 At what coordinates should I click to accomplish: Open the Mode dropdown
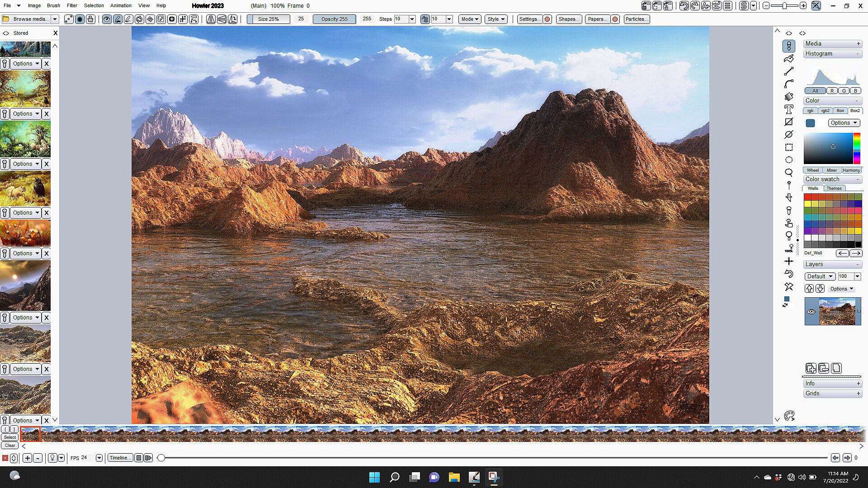coord(470,19)
